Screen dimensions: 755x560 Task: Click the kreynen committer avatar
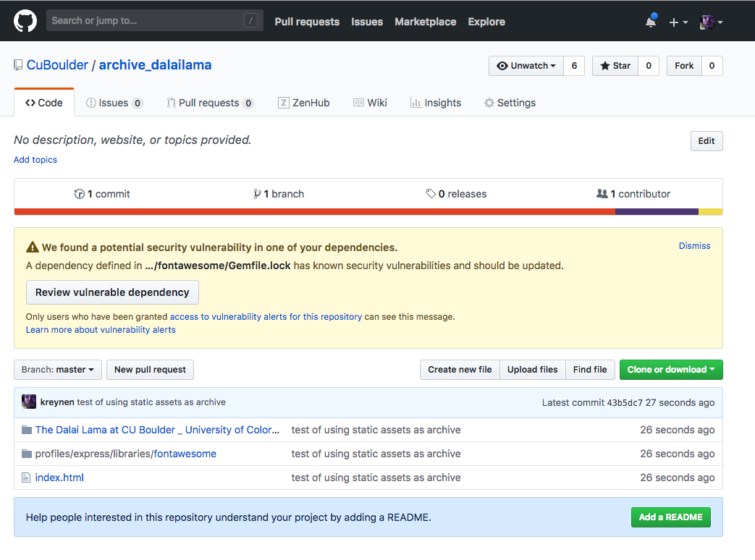point(29,402)
